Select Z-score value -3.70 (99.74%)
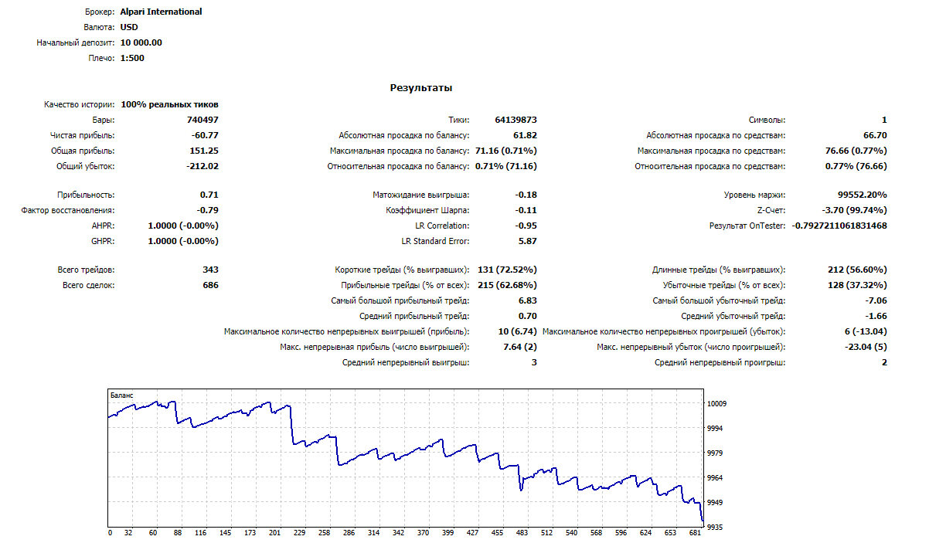Screen dimensions: 946x560 [854, 210]
